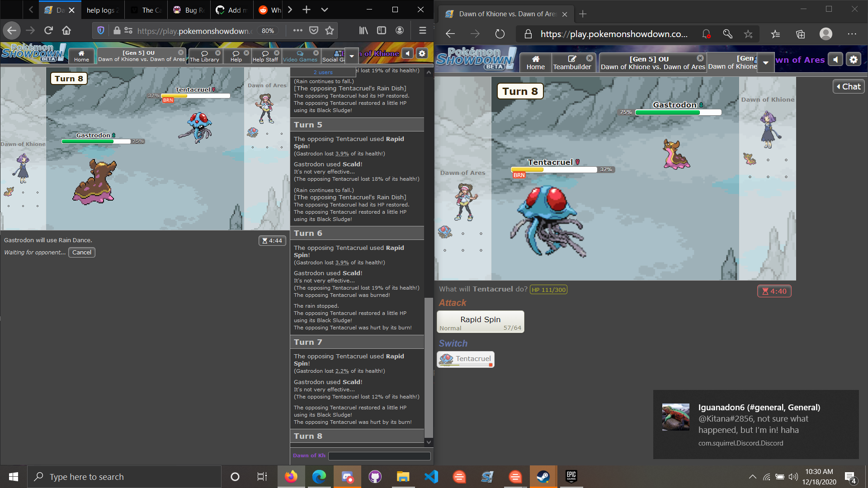Click battle log scrollbar down arrow
Viewport: 868px width, 488px height.
point(429,442)
